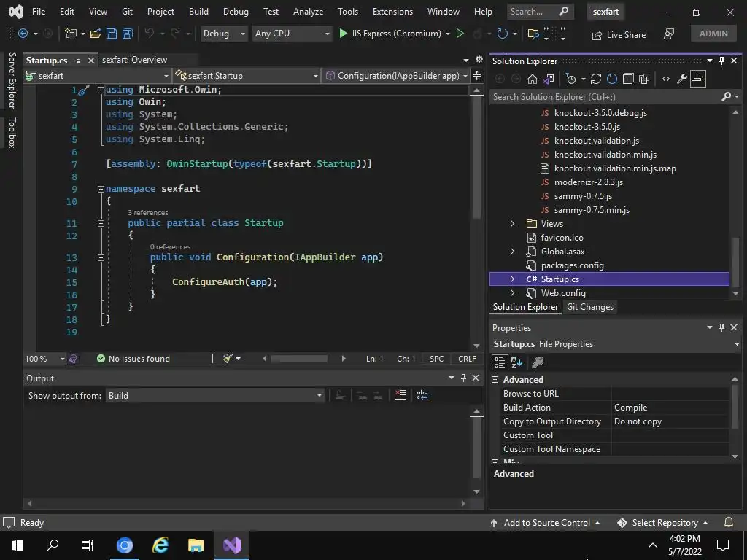Image resolution: width=747 pixels, height=560 pixels.
Task: Refresh the Solution Explorer
Action: 612,79
